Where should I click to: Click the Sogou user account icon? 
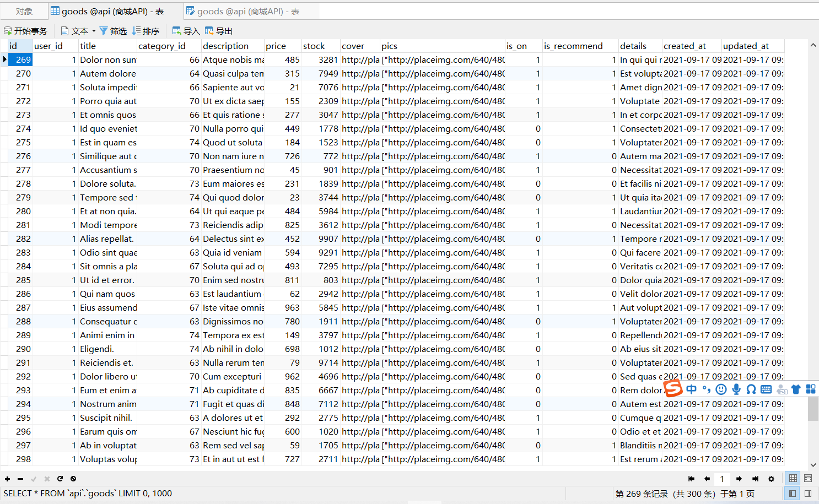tap(782, 389)
